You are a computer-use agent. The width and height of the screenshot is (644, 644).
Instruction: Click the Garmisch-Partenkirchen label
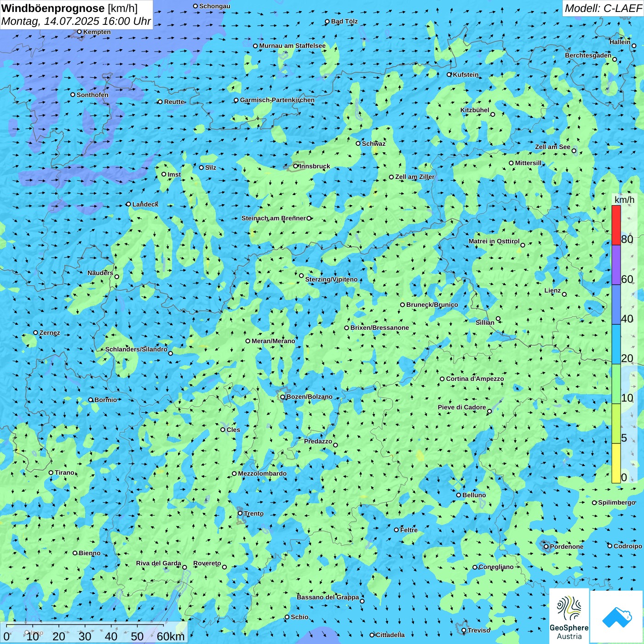pos(277,100)
